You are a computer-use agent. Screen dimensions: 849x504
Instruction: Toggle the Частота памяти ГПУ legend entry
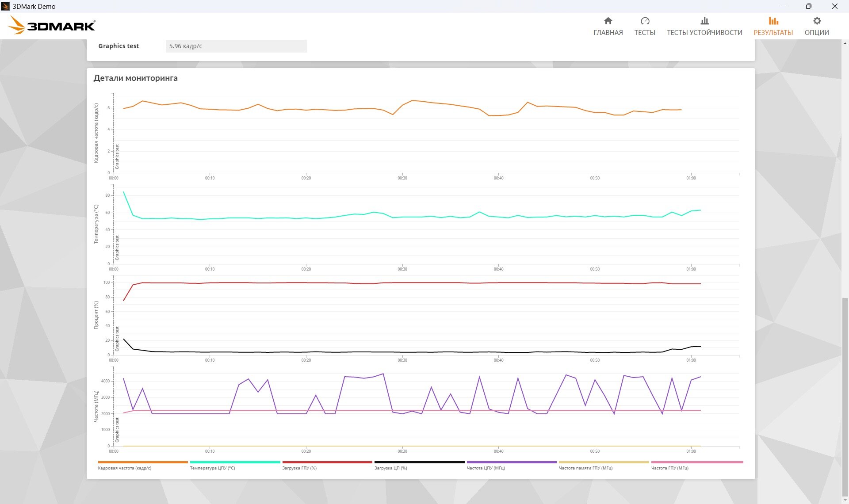[x=586, y=468]
